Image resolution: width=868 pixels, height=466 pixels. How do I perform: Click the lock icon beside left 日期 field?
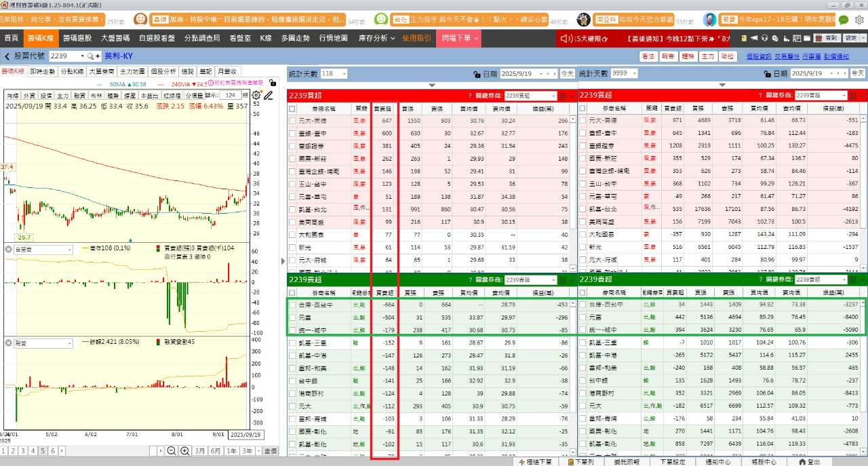tap(476, 73)
